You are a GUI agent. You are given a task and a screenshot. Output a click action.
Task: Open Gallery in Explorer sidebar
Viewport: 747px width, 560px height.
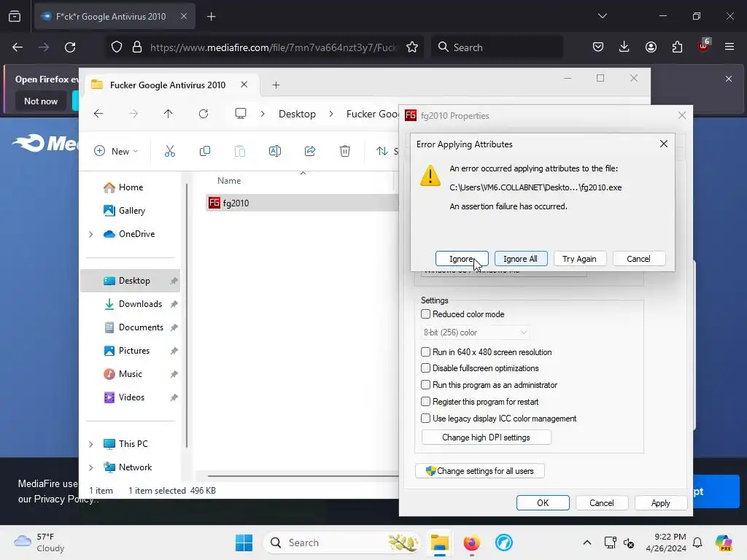(132, 211)
